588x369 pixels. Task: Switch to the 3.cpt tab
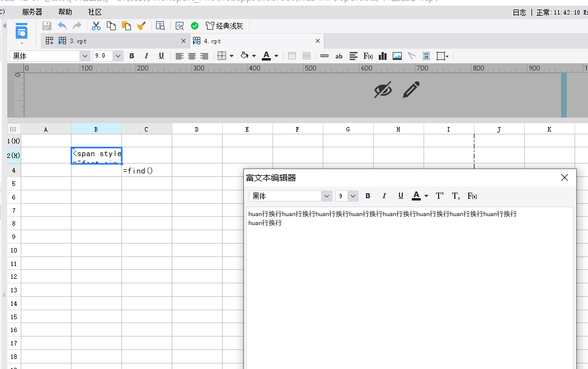[78, 41]
